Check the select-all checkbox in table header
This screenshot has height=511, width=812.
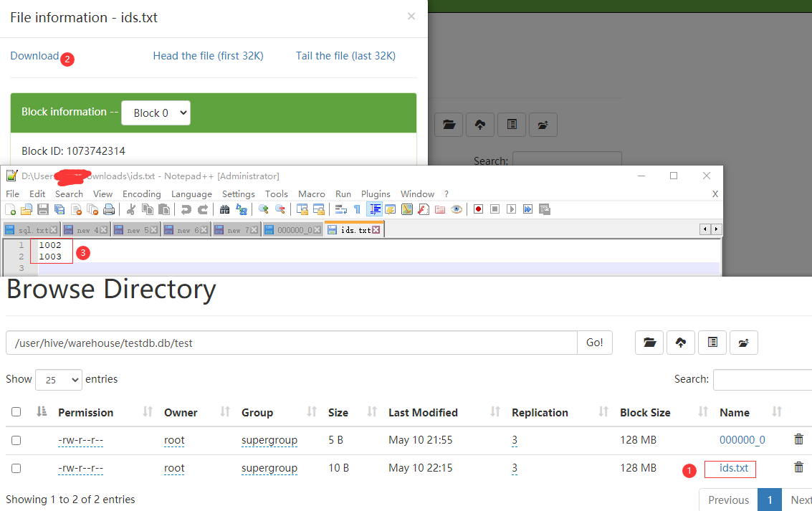[x=16, y=412]
